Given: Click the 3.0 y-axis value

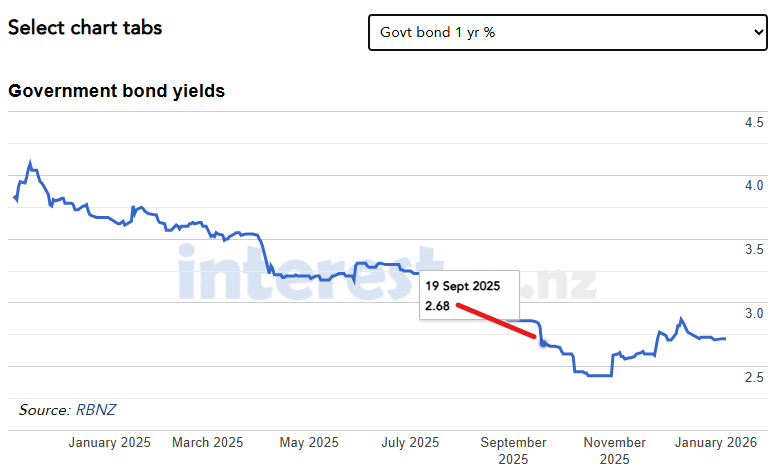Looking at the screenshot, I should [x=753, y=313].
